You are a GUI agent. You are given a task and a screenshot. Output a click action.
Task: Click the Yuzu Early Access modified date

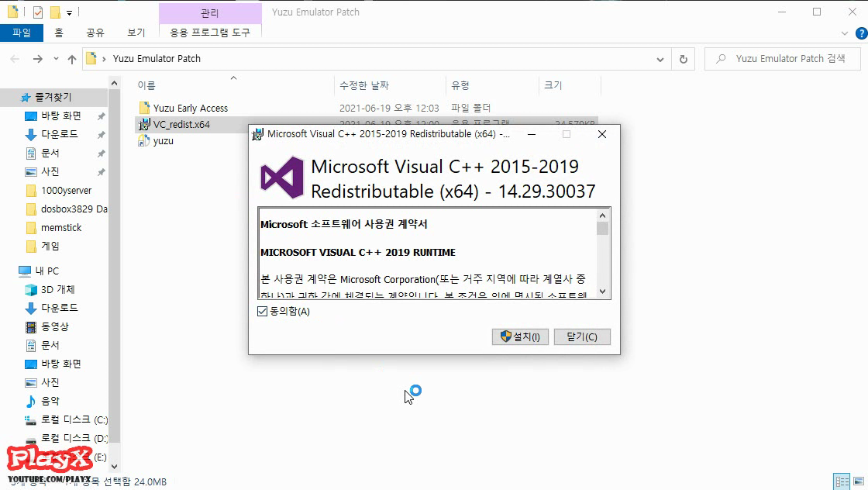point(389,108)
